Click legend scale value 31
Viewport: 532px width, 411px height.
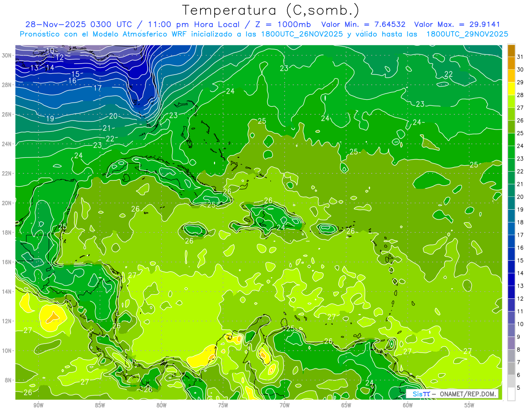[520, 57]
